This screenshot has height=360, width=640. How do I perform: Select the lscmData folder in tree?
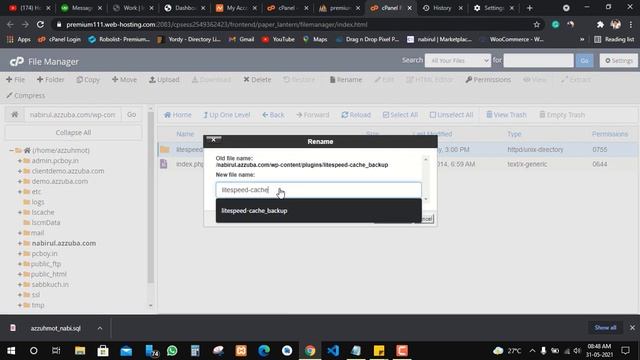(46, 222)
